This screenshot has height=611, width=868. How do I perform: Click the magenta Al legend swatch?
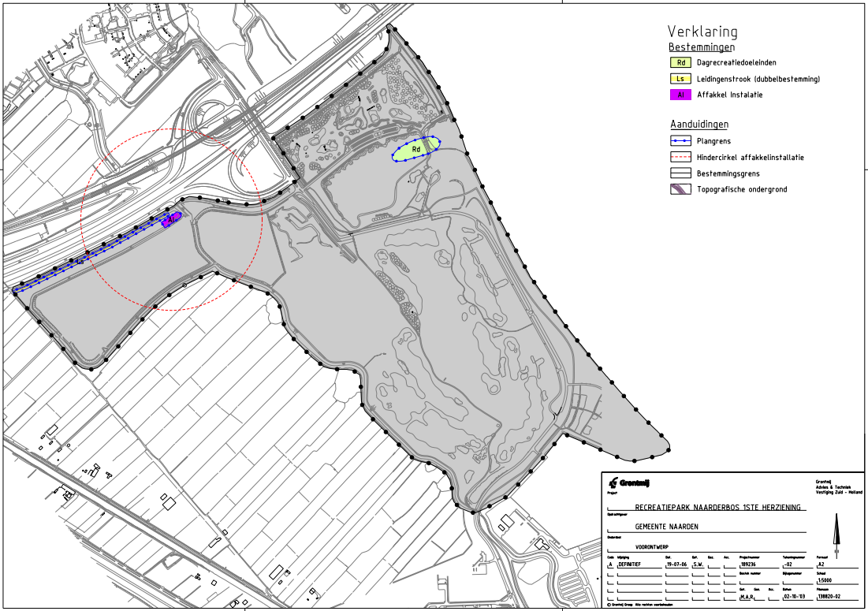680,95
